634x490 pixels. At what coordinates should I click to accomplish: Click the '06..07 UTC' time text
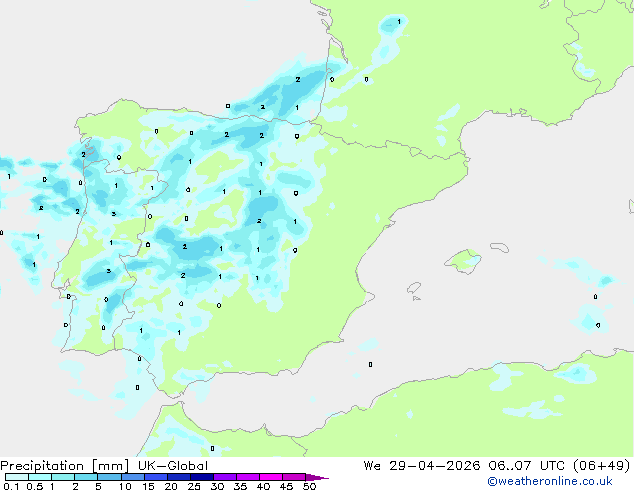pyautogui.click(x=526, y=466)
